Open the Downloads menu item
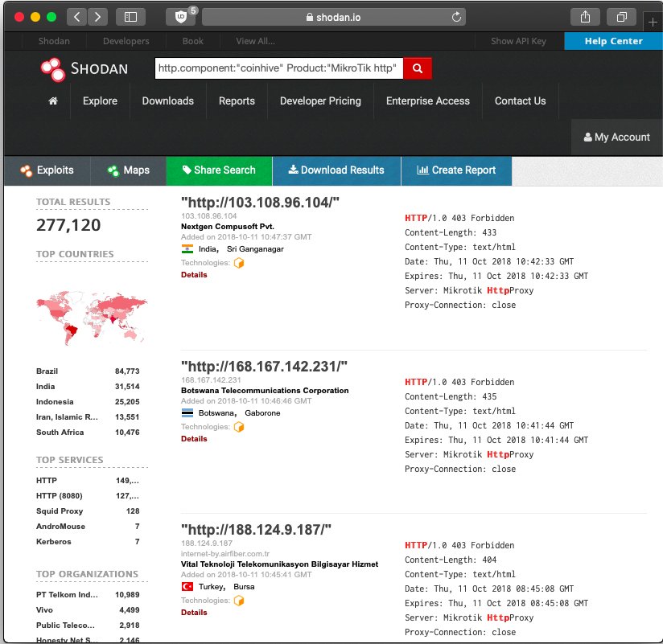663x644 pixels. (x=168, y=101)
